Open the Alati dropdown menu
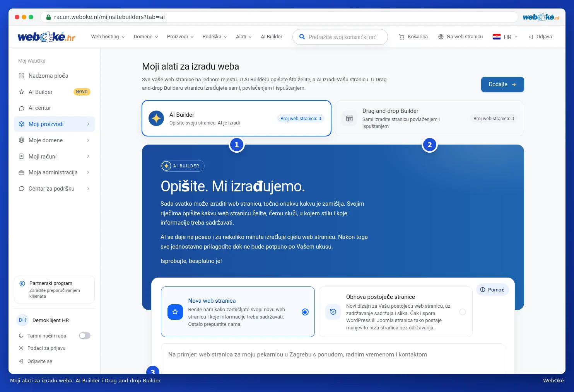Image resolution: width=574 pixels, height=392 pixels. (244, 37)
